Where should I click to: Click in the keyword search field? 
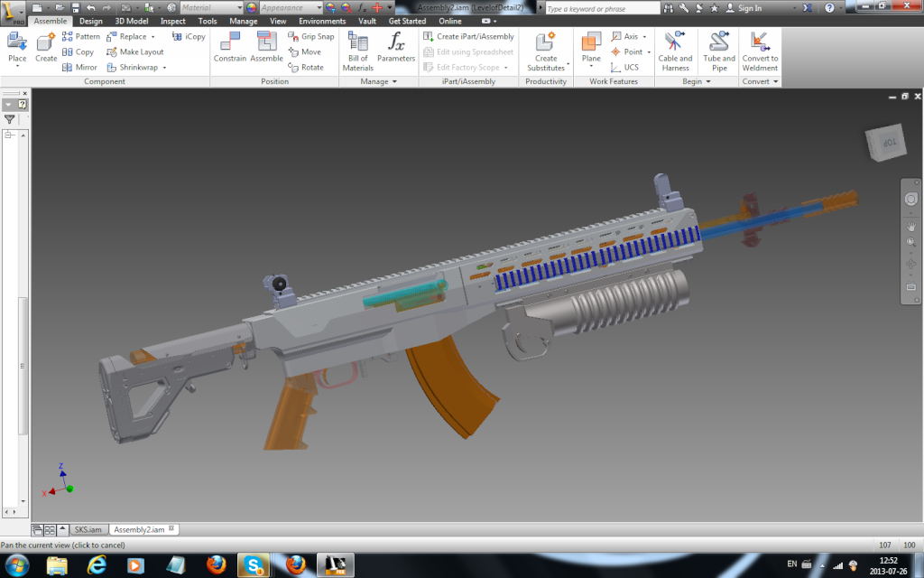click(601, 8)
